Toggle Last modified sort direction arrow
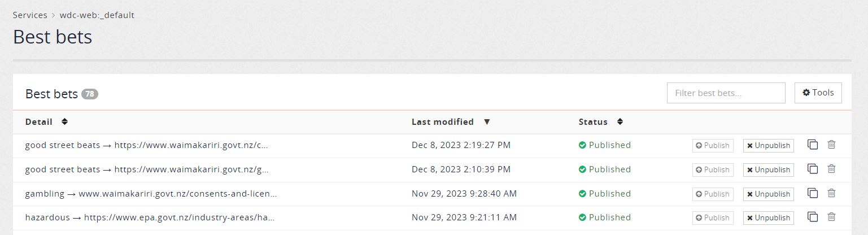The height and width of the screenshot is (235, 868). [487, 121]
